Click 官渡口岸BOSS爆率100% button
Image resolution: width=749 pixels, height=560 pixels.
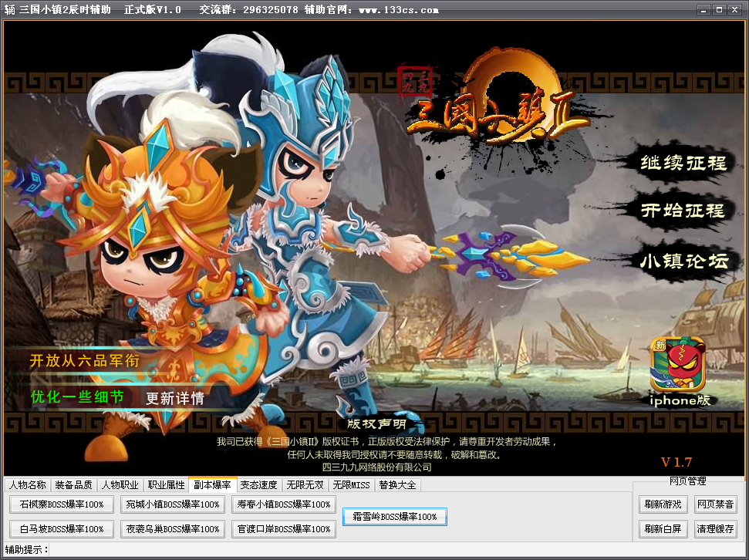tap(283, 529)
